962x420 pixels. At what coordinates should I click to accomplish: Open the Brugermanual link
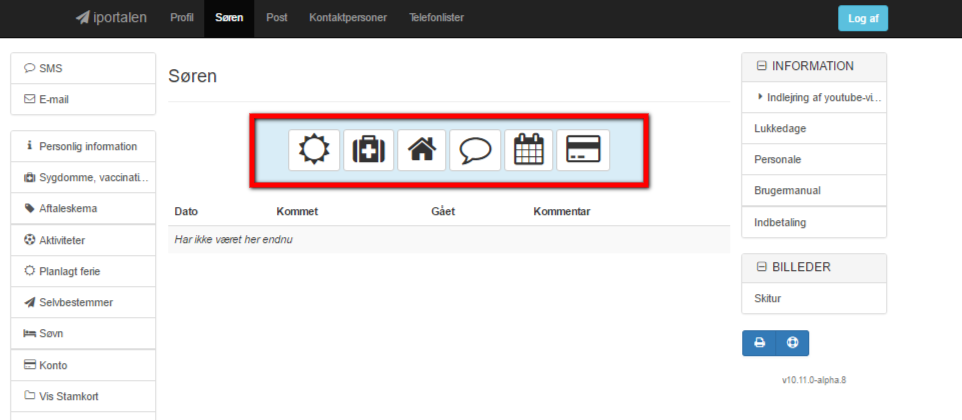814,191
